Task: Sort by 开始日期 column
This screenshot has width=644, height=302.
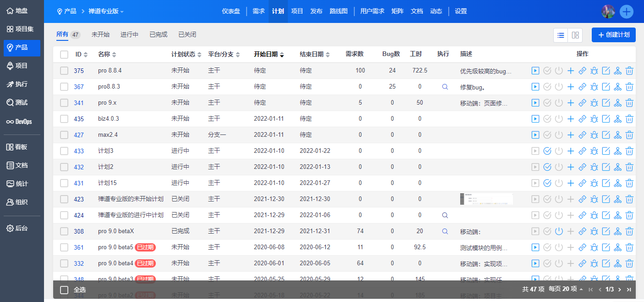Action: (269, 55)
